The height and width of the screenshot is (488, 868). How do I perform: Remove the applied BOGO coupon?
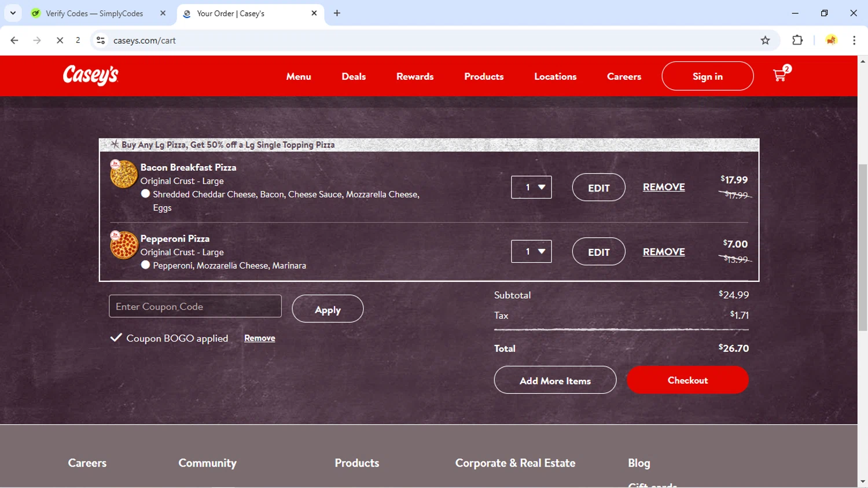pos(259,338)
